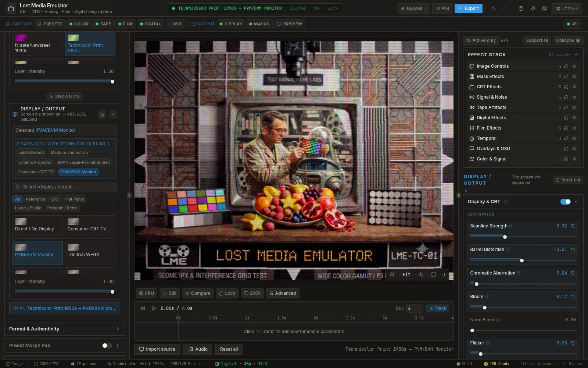Click Reset slot button

tap(568, 180)
